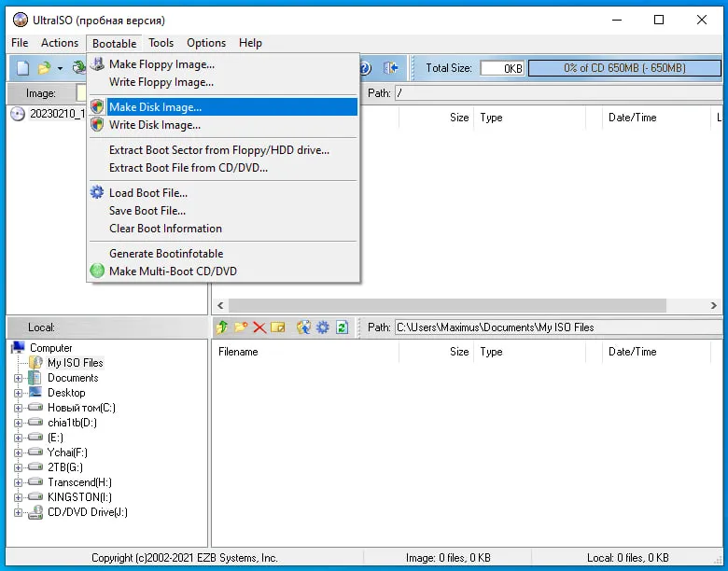
Task: Click the UltraISO application icon in the title bar
Action: tap(21, 20)
